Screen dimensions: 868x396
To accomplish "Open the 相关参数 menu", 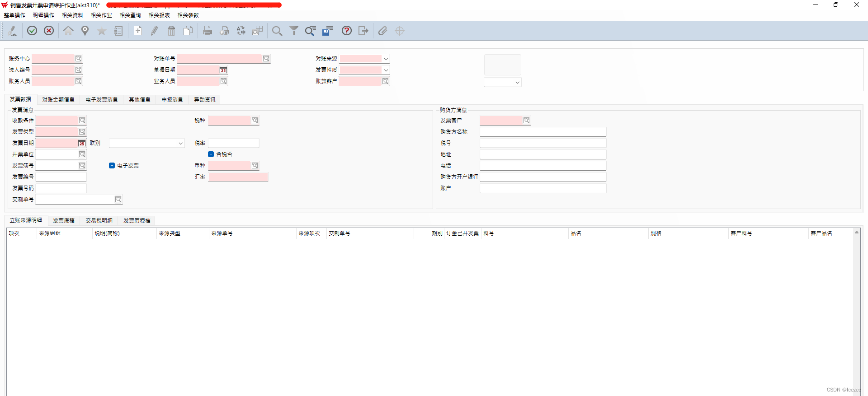I will (x=188, y=15).
